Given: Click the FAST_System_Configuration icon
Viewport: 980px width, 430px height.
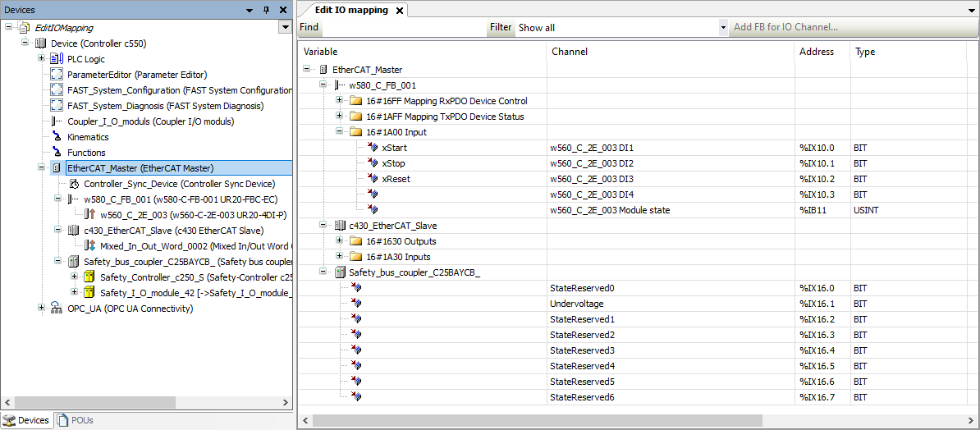Looking at the screenshot, I should point(57,90).
